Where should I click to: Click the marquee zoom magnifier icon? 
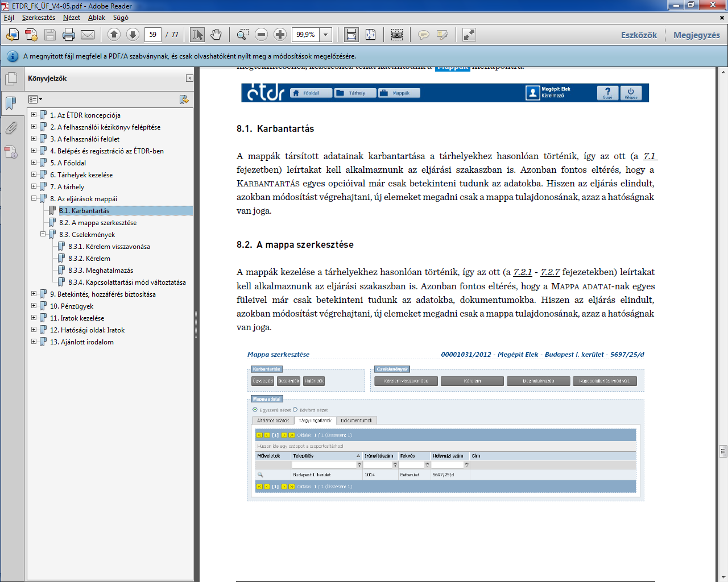click(x=242, y=35)
